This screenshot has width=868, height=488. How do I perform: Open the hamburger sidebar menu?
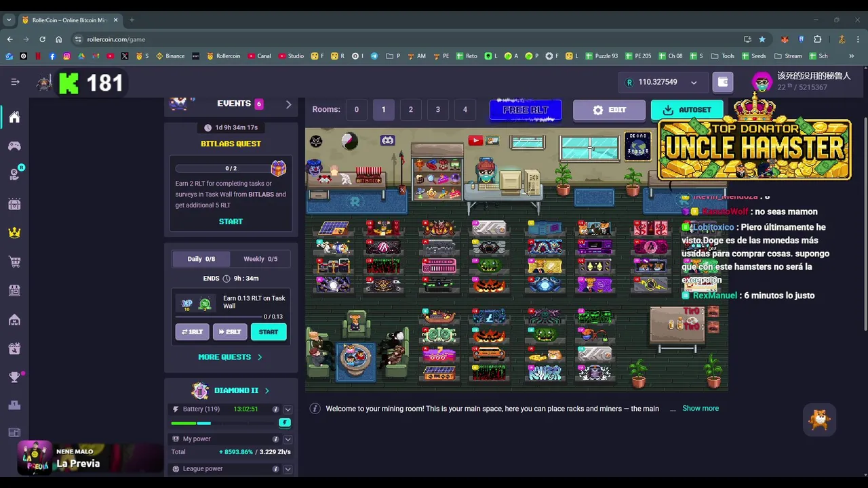click(x=15, y=82)
